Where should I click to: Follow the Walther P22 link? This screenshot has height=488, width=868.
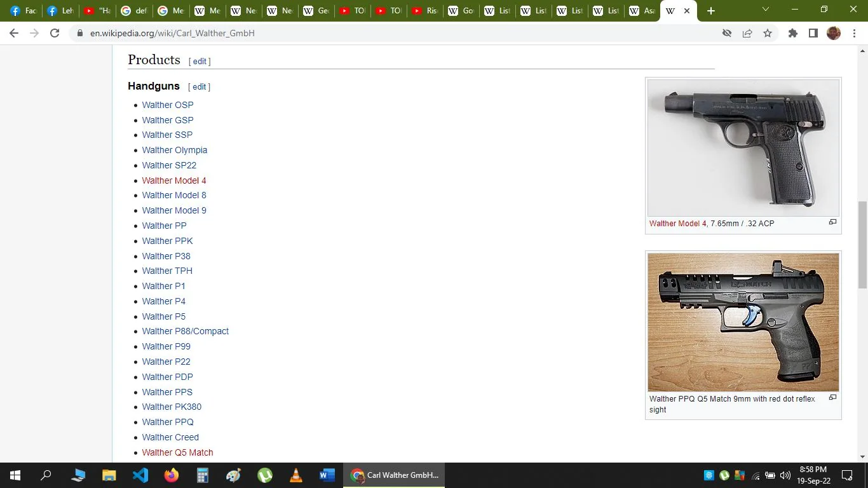(166, 362)
